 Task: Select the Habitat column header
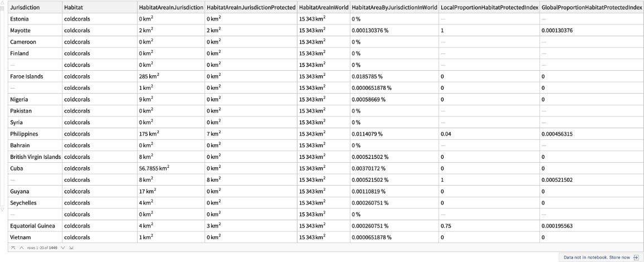point(74,7)
